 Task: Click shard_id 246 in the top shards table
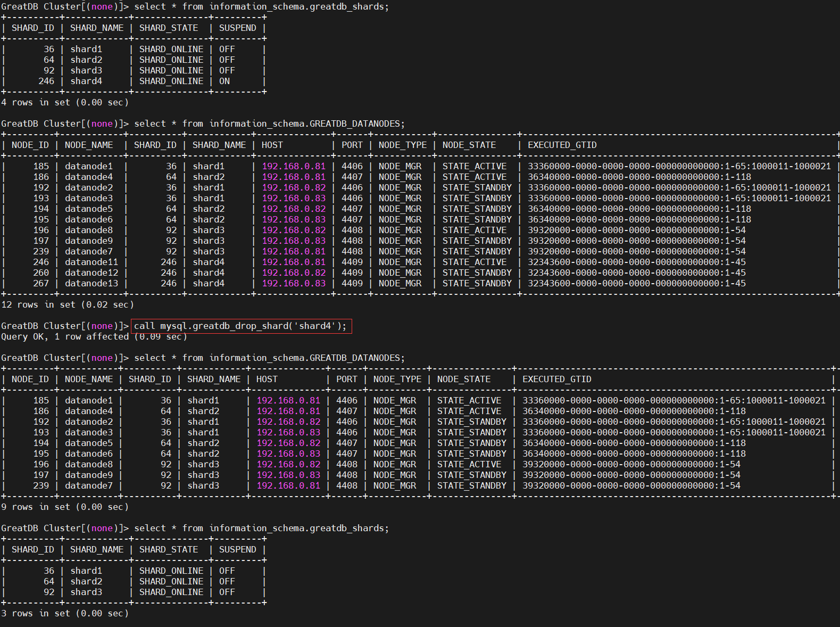point(46,81)
